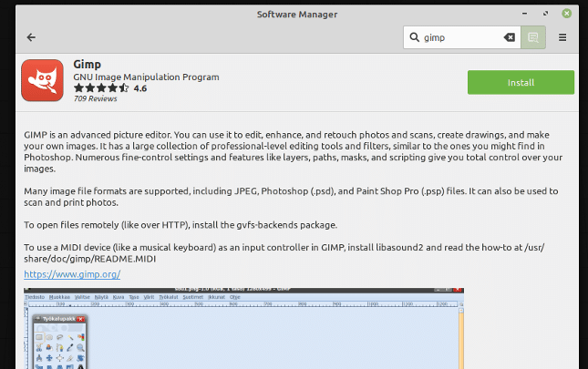Click the Gimp mascot app icon
Image resolution: width=588 pixels, height=369 pixels.
(x=42, y=80)
